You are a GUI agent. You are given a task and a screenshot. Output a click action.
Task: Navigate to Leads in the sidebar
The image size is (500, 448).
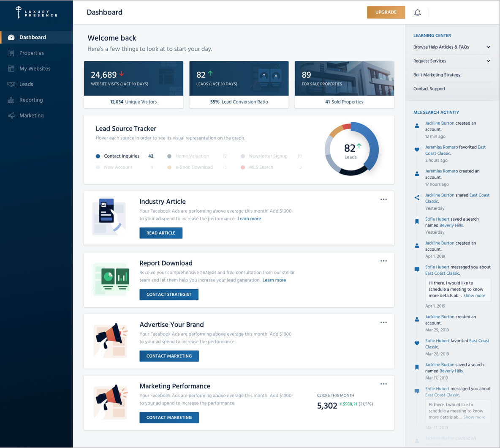click(36, 84)
